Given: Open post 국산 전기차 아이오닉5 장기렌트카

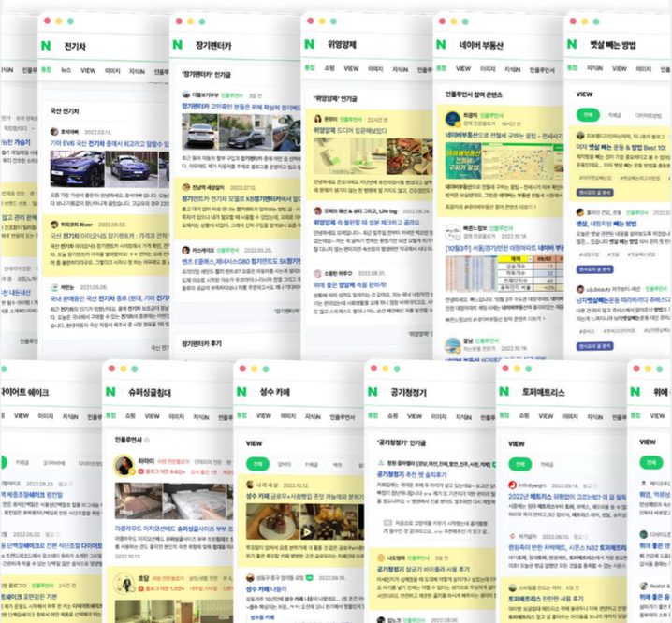Looking at the screenshot, I should pos(110,236).
